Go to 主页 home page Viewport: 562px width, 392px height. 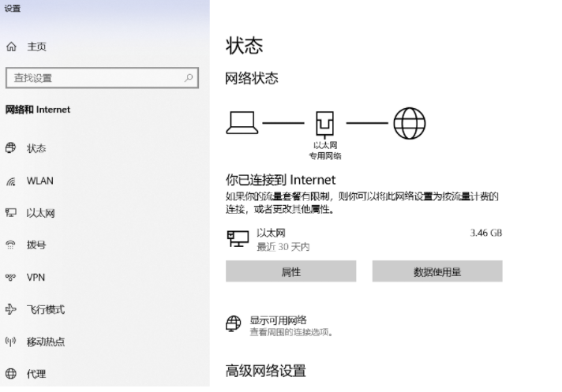(x=36, y=47)
